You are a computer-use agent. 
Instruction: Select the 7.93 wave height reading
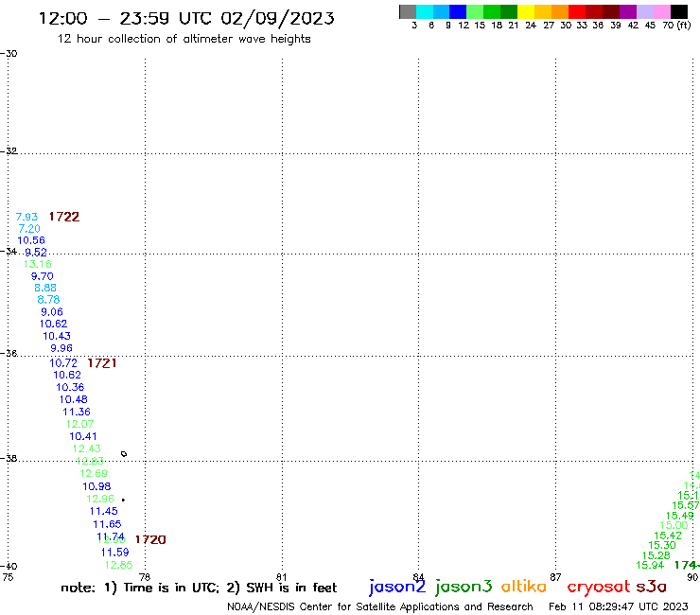pyautogui.click(x=26, y=217)
